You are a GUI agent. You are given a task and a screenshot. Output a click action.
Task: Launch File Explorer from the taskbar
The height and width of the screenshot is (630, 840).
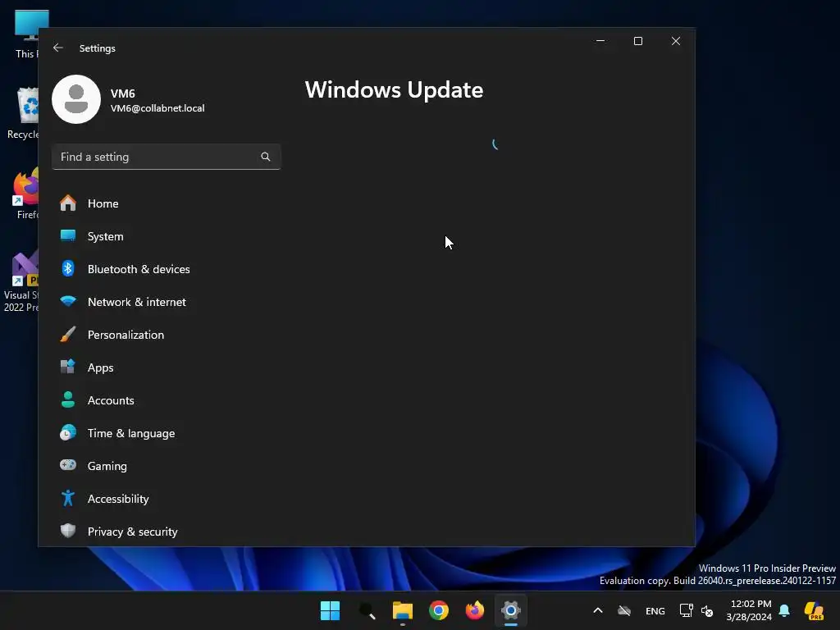pos(402,610)
